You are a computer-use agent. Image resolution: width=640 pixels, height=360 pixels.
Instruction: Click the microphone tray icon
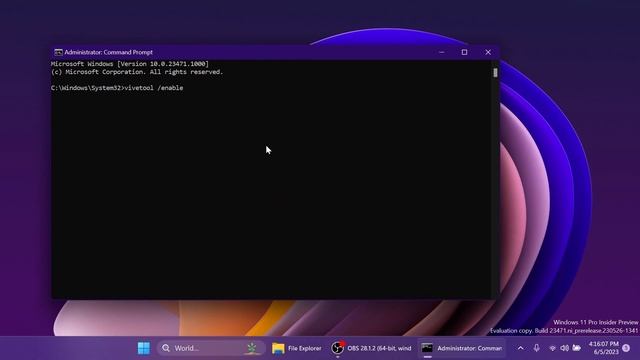point(536,348)
